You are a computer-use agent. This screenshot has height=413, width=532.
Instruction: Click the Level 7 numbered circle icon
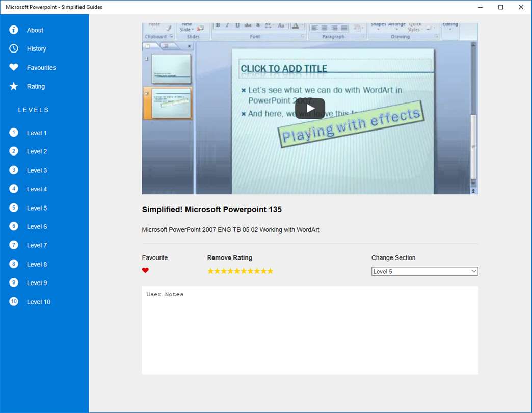14,245
